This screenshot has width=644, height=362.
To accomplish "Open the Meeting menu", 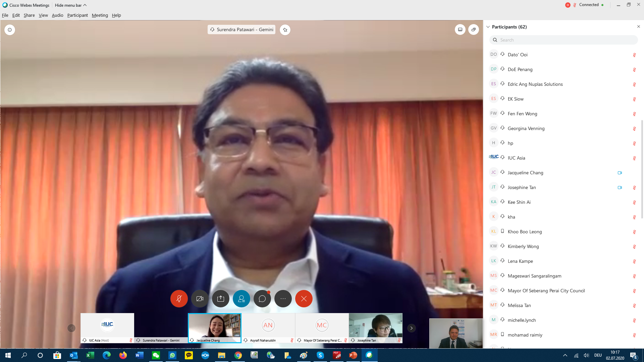I will (x=100, y=15).
